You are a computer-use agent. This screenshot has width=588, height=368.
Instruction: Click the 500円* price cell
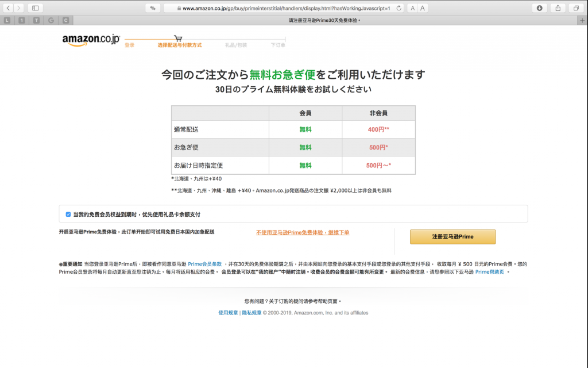(x=378, y=147)
